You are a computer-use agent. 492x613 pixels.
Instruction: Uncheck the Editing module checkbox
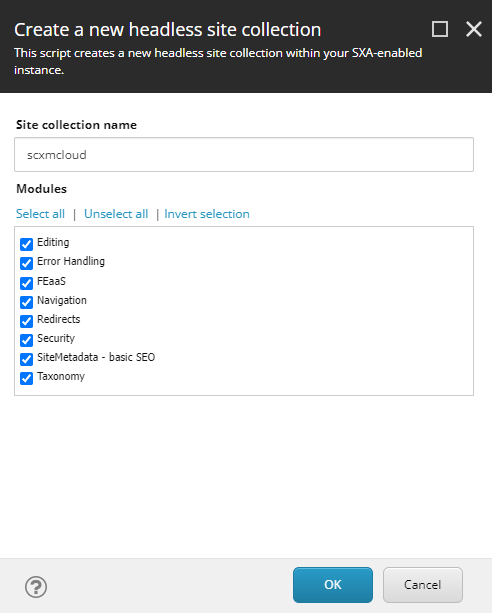[x=27, y=244]
